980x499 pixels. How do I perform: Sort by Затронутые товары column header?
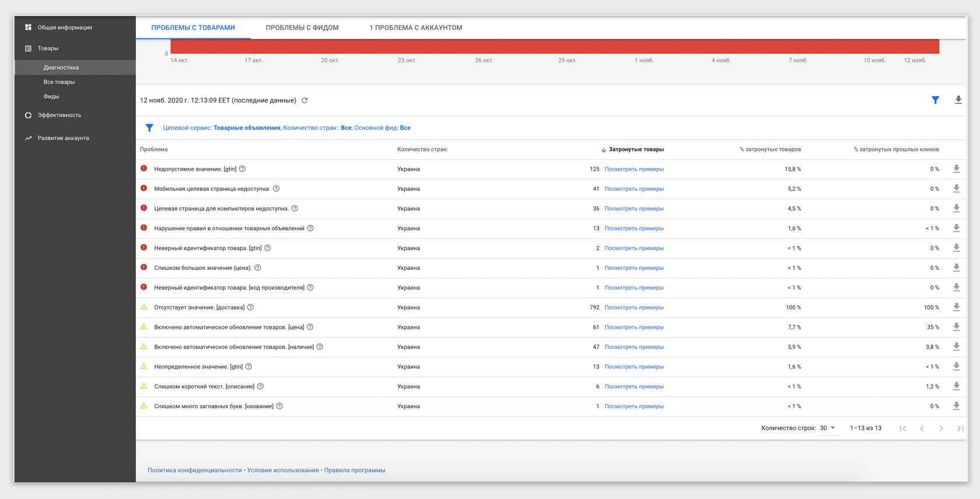(x=636, y=150)
